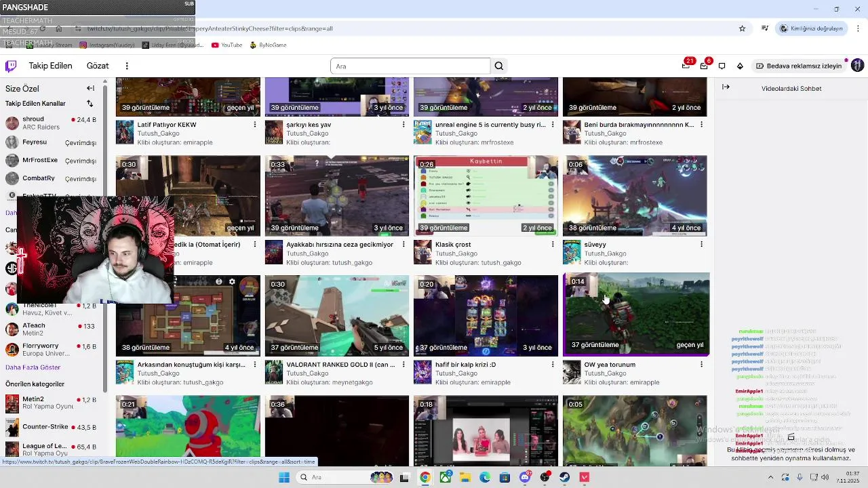The height and width of the screenshot is (488, 868).
Task: Open the League of Legends recommended category
Action: (51, 449)
